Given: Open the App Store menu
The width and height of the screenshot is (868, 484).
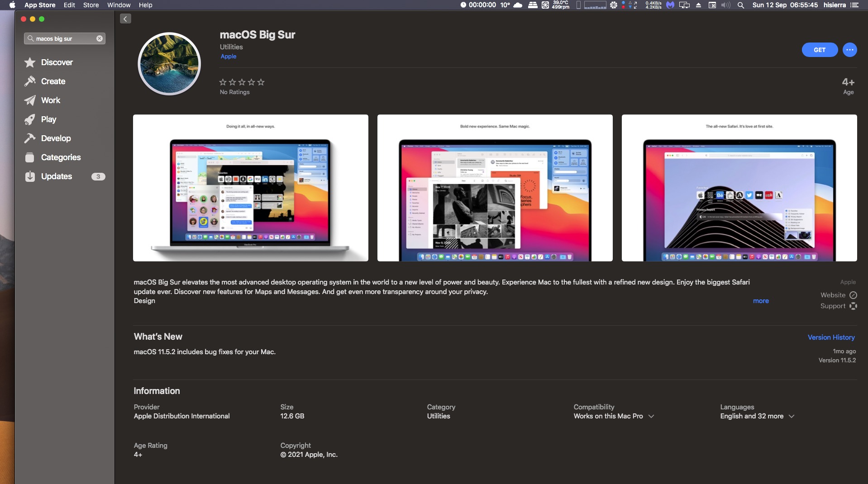Looking at the screenshot, I should pos(40,5).
